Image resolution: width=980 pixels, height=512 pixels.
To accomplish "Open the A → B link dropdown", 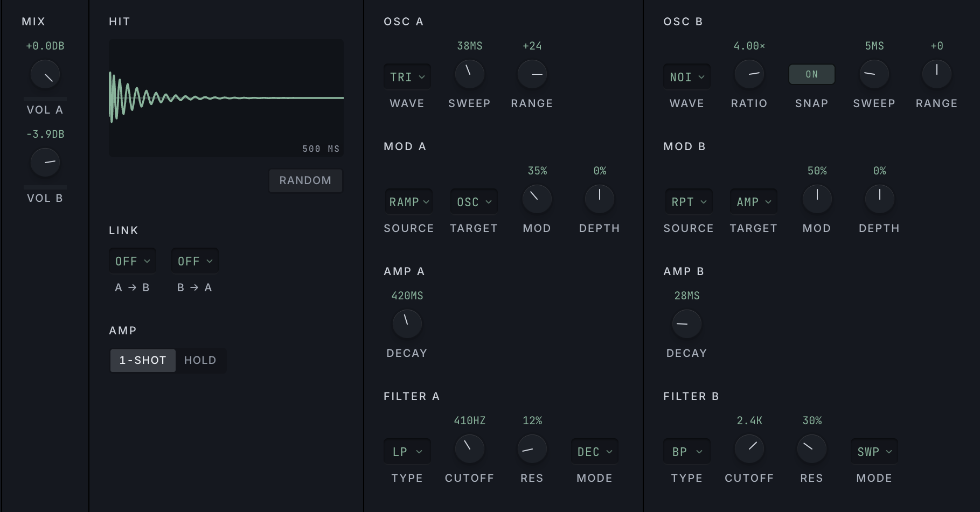I will (x=133, y=261).
